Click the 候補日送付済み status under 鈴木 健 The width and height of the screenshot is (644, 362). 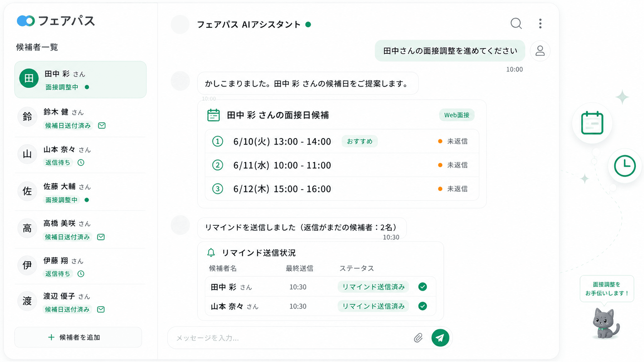68,125
